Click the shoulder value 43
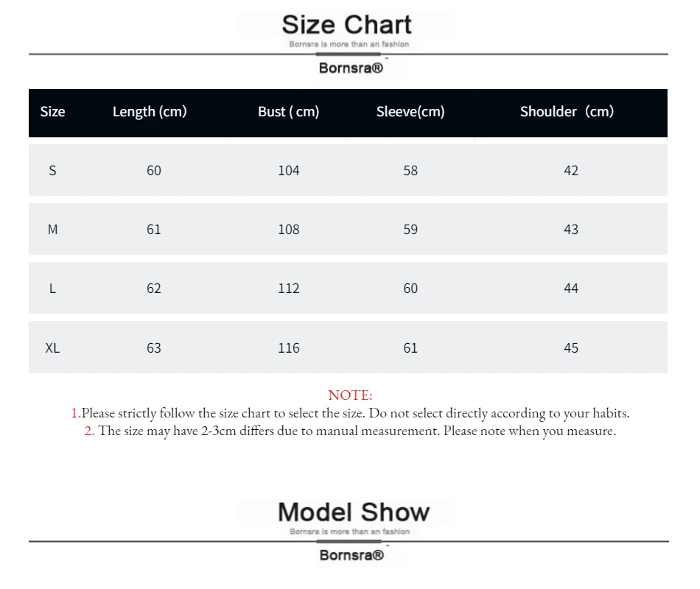The image size is (700, 589). click(x=571, y=230)
